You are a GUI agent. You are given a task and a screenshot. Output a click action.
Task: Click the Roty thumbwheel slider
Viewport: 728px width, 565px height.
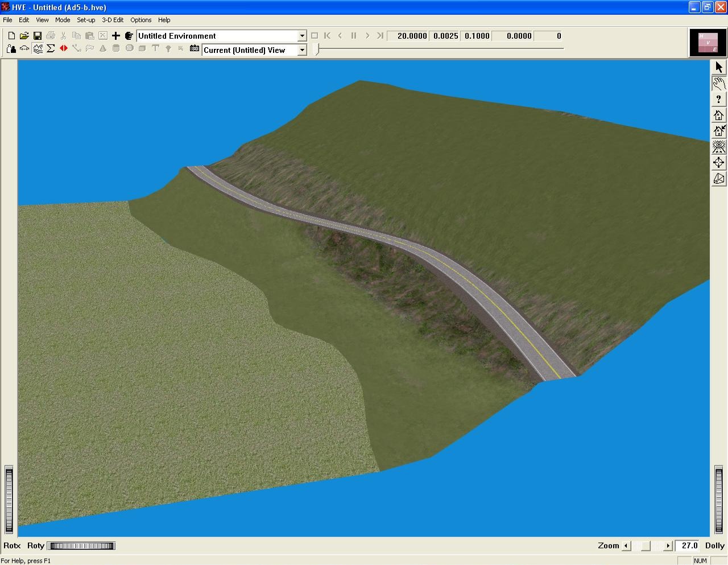tap(82, 546)
